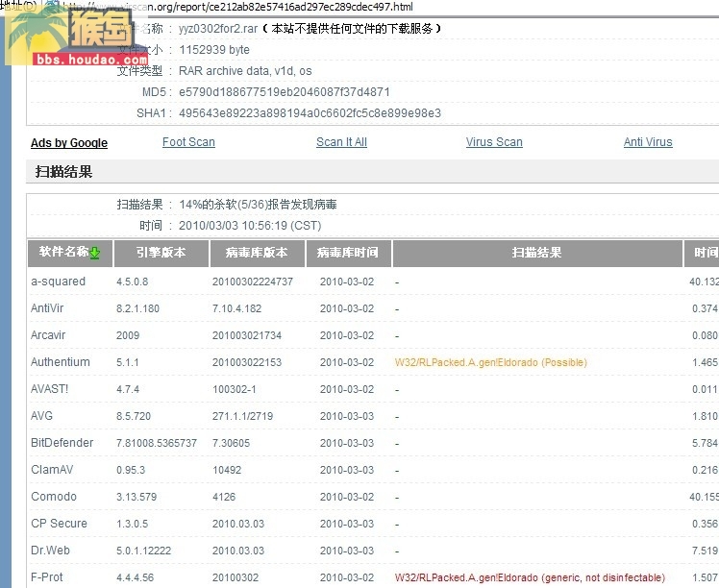Click the scan time 2010/03/03 10:56:19 (CST)
This screenshot has height=588, width=719.
250,226
